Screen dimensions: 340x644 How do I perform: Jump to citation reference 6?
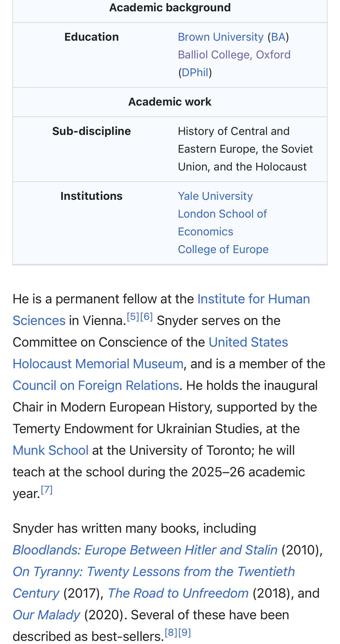tap(147, 316)
